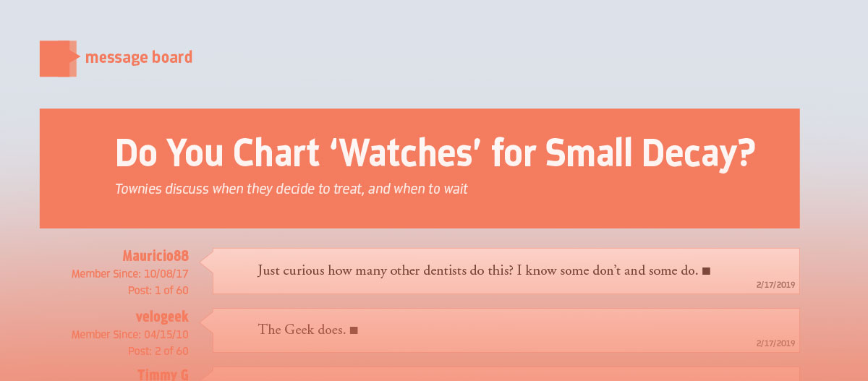This screenshot has height=381, width=868.
Task: Click velogeek's 'Member Since: 04/15/10' text
Action: [x=130, y=335]
